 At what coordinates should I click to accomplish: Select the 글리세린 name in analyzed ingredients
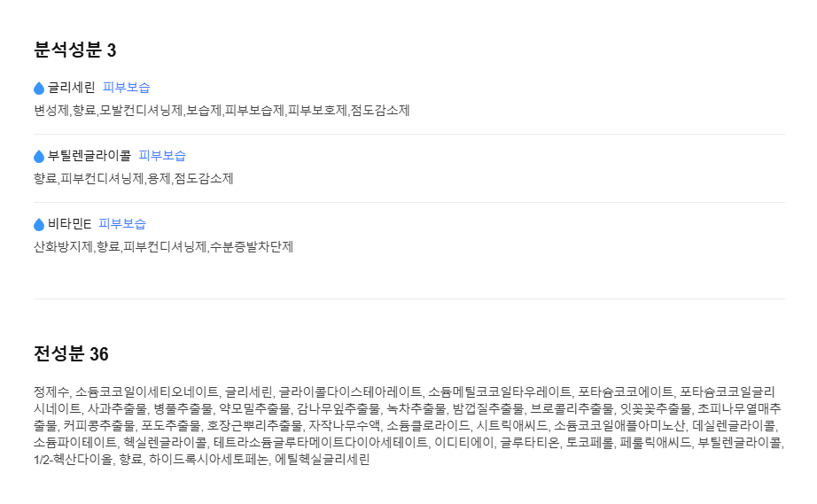coord(72,88)
